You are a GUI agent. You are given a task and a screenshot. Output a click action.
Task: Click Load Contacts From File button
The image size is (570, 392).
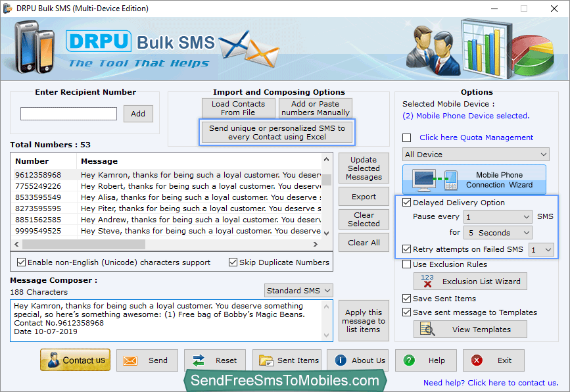(238, 108)
